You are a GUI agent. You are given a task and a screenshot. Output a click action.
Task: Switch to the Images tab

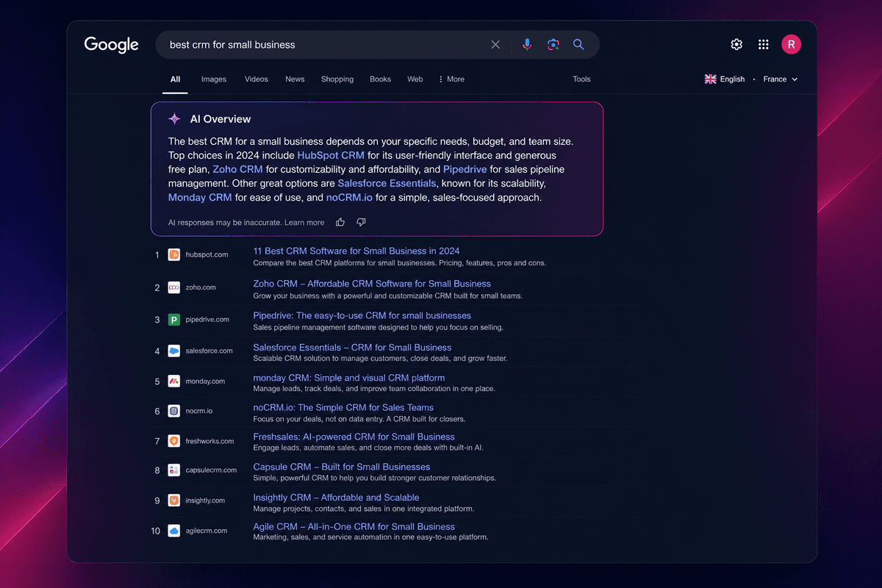(214, 79)
